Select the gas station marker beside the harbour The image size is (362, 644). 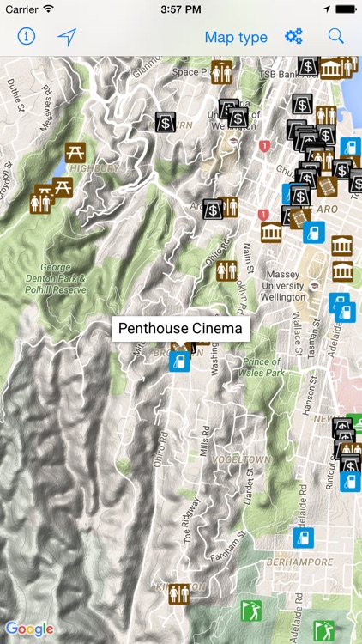coord(351,148)
